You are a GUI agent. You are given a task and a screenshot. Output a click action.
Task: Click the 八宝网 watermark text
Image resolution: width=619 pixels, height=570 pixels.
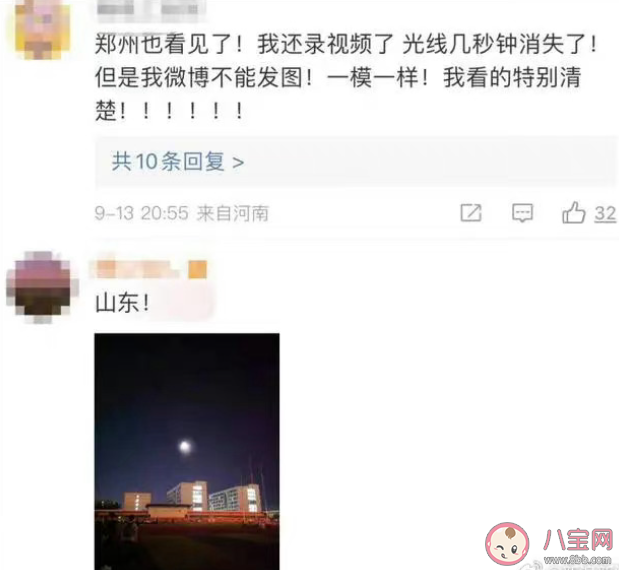point(577,540)
